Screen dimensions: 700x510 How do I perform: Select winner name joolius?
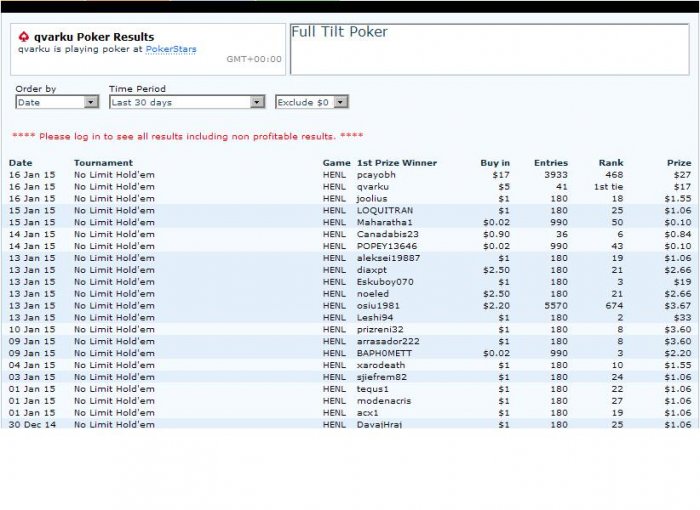tap(372, 199)
